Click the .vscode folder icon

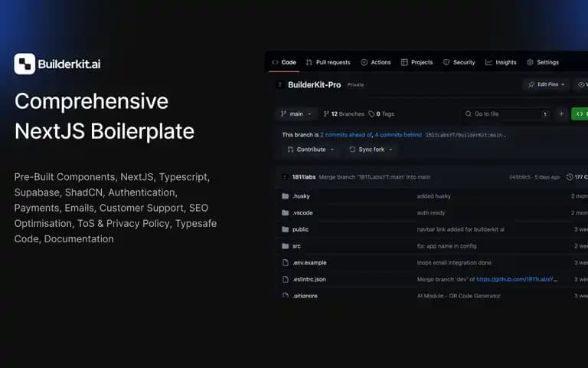tap(286, 212)
